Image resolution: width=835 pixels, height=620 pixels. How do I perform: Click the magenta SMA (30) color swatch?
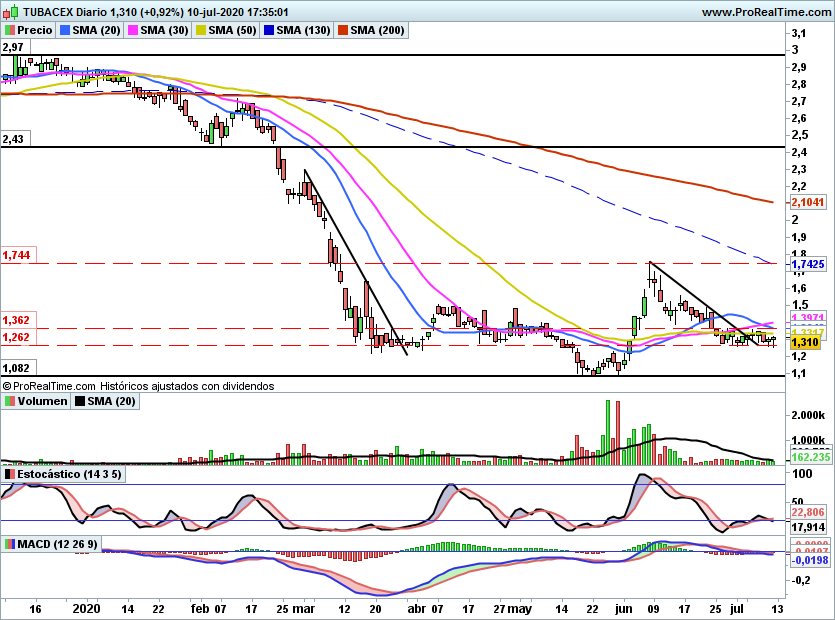133,30
